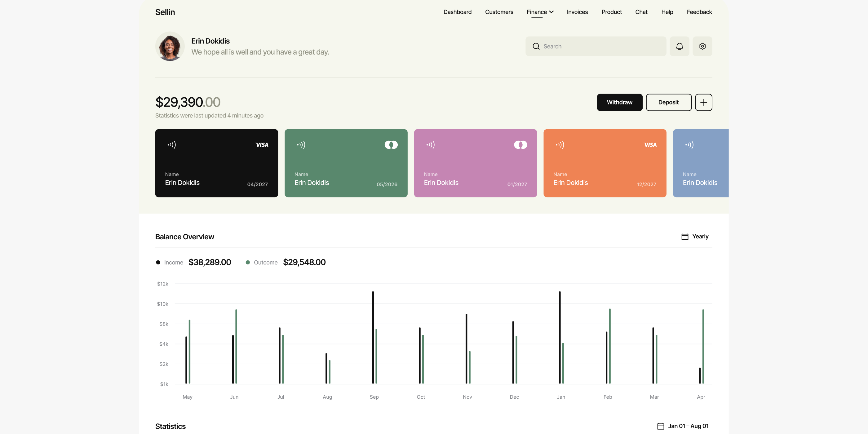Screen dimensions: 868x434
Task: Go to the Dashboard menu item
Action: click(x=457, y=12)
